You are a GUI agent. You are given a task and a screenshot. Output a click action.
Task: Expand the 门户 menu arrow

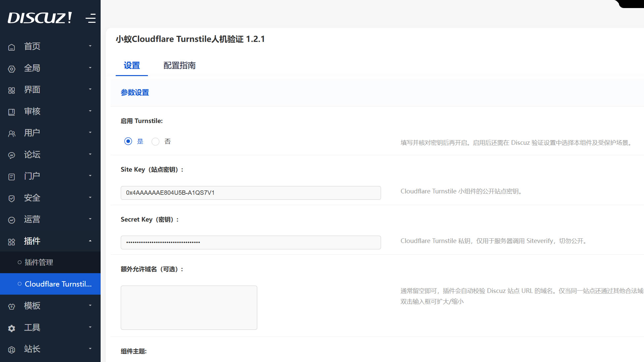pyautogui.click(x=90, y=176)
